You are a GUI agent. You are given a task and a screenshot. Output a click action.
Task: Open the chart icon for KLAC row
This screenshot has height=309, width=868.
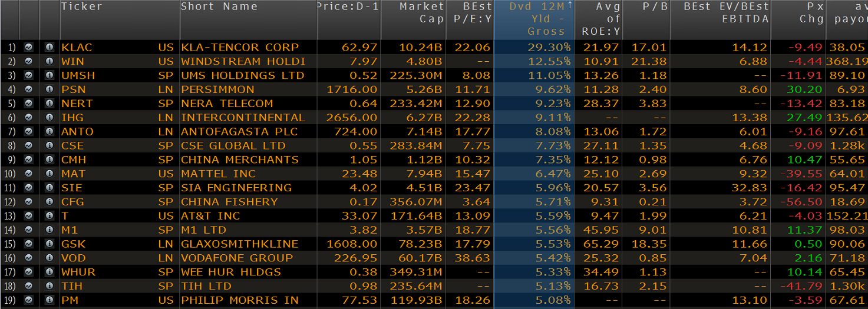[28, 47]
